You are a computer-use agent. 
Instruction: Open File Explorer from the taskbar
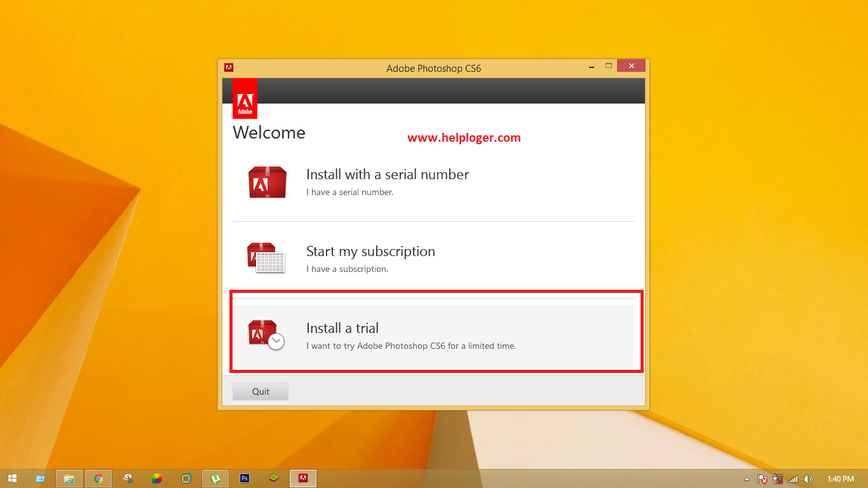69,478
